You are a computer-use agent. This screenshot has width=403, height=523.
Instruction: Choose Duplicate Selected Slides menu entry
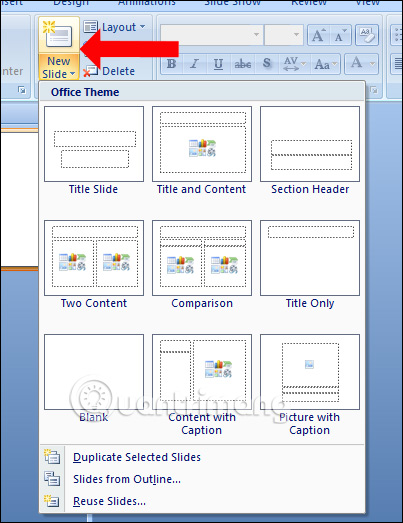coord(202,457)
